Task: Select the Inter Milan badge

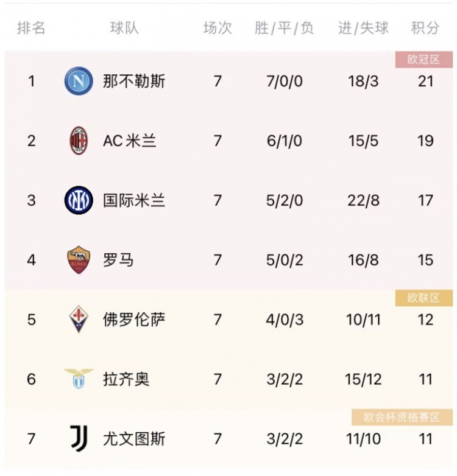Action: (x=79, y=200)
